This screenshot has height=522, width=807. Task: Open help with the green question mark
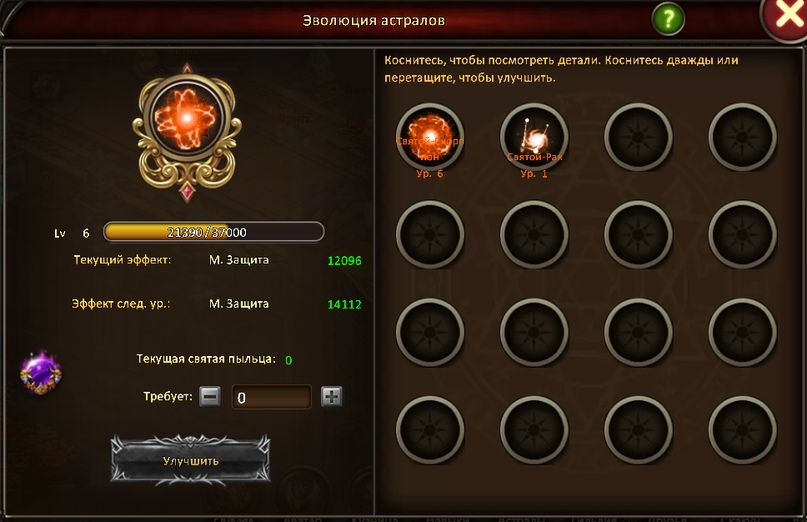[668, 19]
